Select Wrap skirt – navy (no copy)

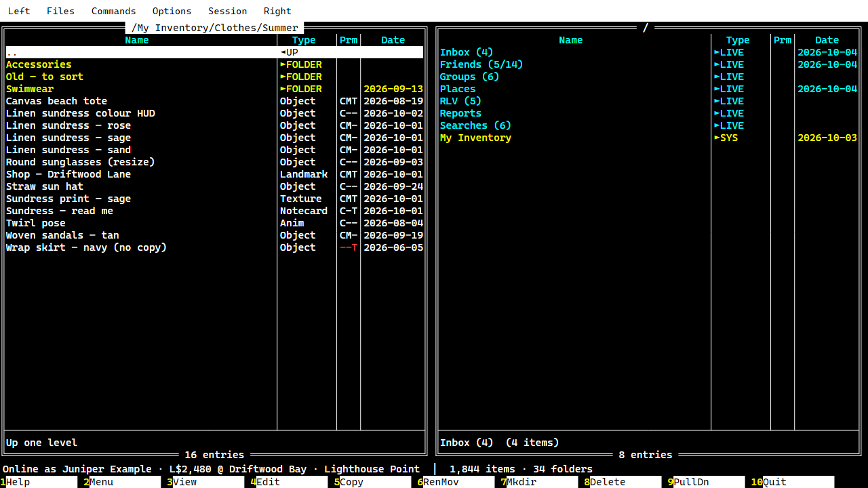click(214, 247)
